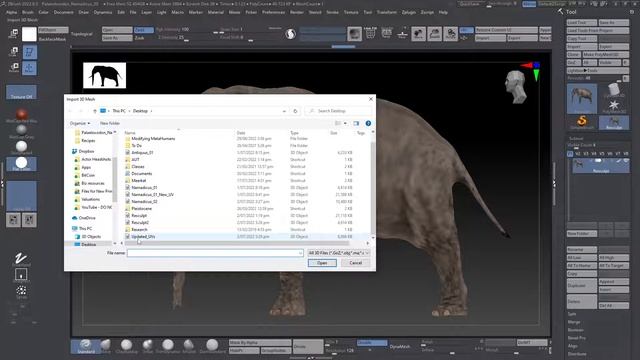Expand the Boolean section in Subtool
This screenshot has width=640, height=360.
pos(576,330)
